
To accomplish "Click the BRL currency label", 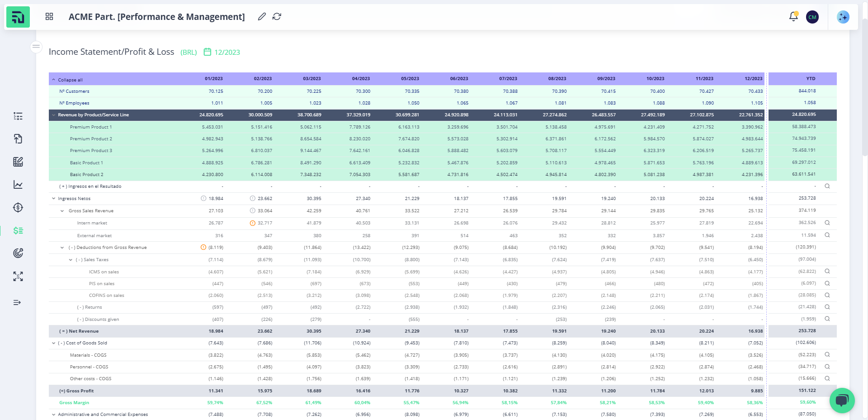I will coord(189,52).
